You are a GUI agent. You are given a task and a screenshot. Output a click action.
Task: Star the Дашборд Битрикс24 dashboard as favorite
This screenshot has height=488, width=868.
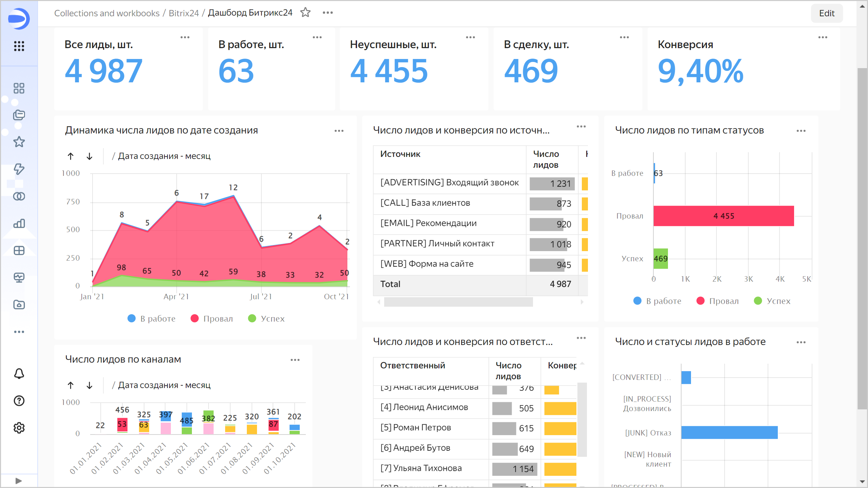tap(305, 13)
